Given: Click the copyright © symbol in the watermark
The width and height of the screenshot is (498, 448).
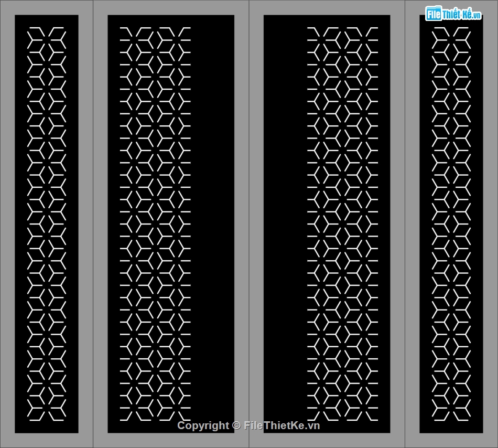Looking at the screenshot, I should click(236, 425).
